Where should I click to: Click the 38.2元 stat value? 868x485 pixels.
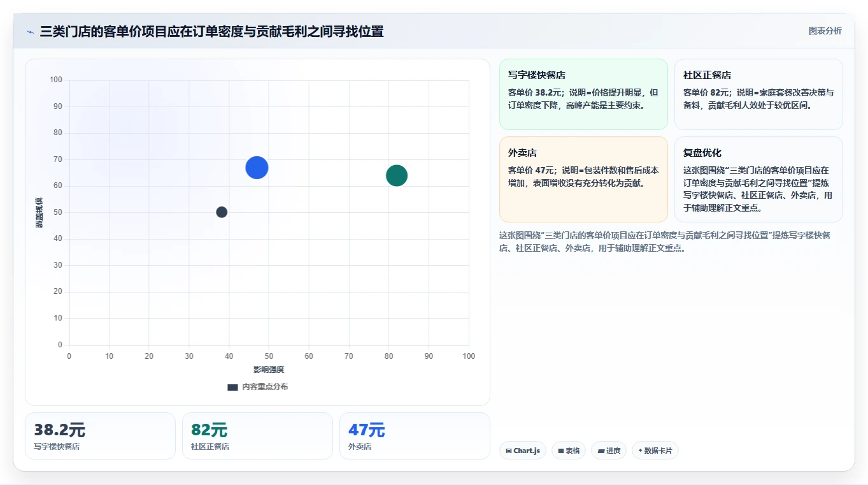point(59,430)
